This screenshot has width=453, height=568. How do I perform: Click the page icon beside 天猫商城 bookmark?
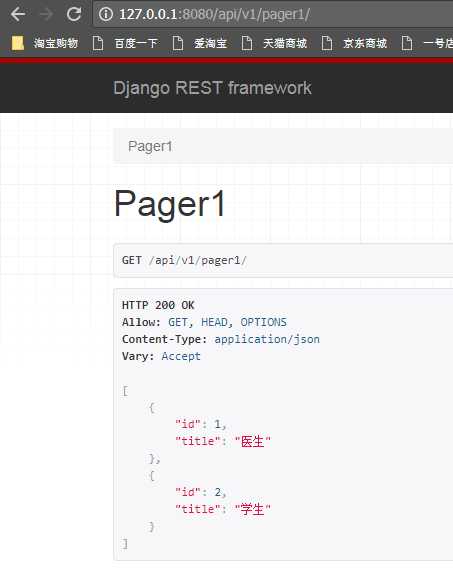247,43
